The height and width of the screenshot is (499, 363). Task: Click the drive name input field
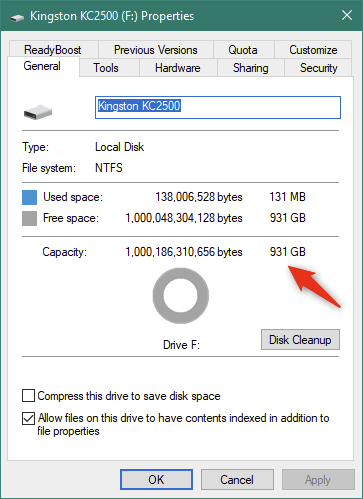(x=218, y=107)
